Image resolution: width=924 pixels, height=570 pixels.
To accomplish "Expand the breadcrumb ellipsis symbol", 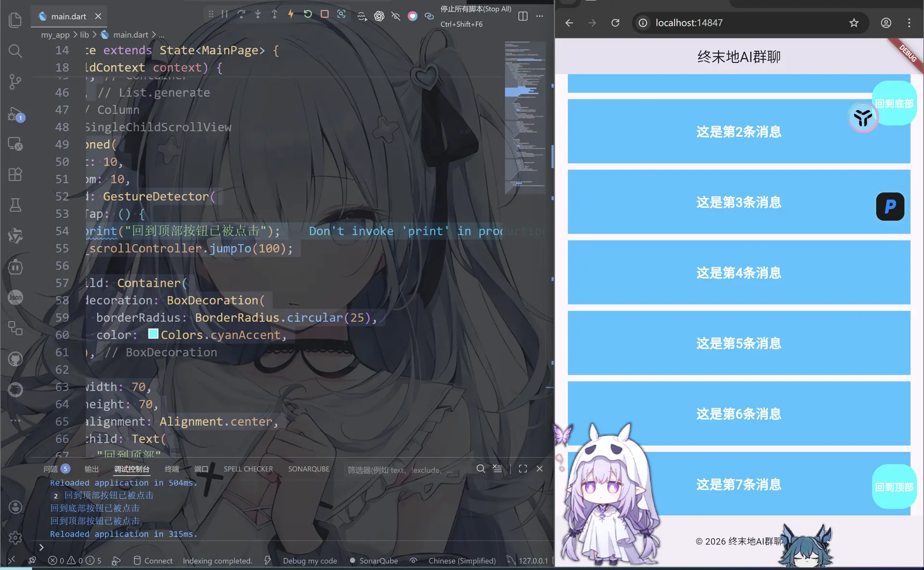I will 162,35.
